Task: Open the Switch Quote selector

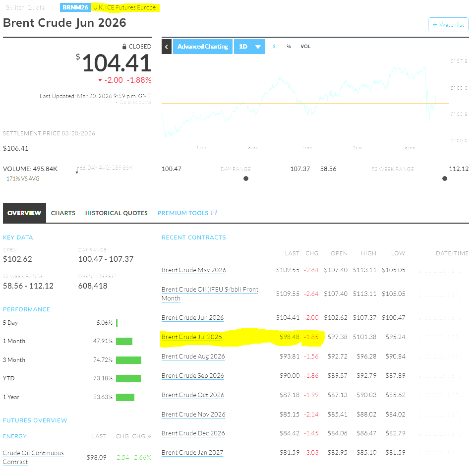Action: click(x=25, y=7)
